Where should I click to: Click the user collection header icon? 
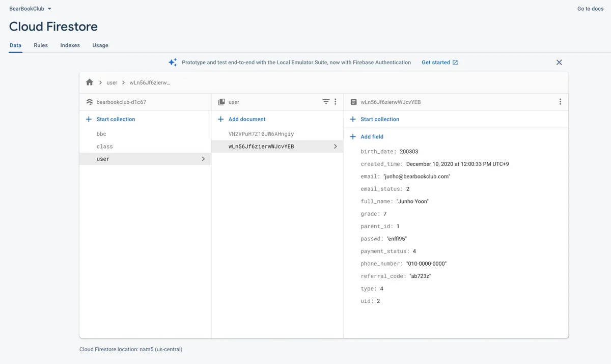coord(221,102)
